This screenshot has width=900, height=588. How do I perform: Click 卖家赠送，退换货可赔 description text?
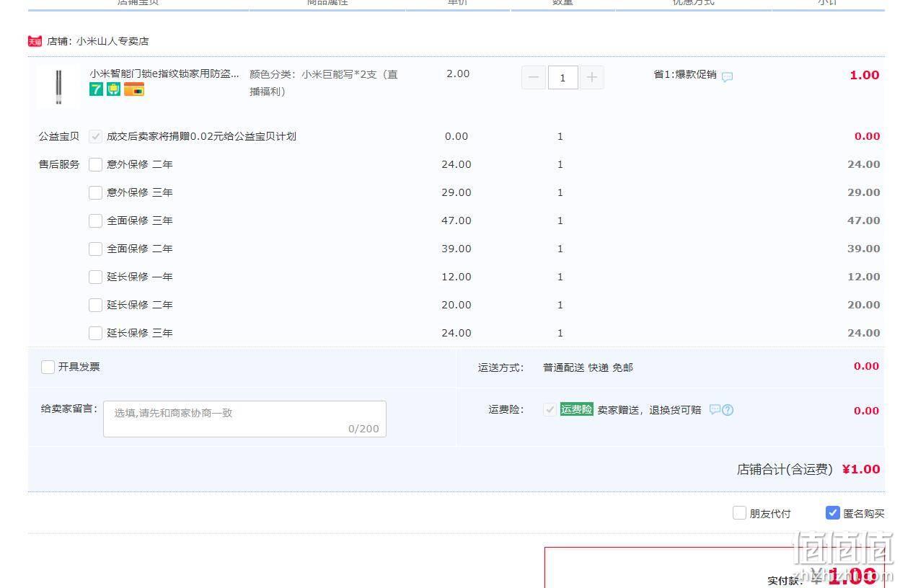coord(649,410)
